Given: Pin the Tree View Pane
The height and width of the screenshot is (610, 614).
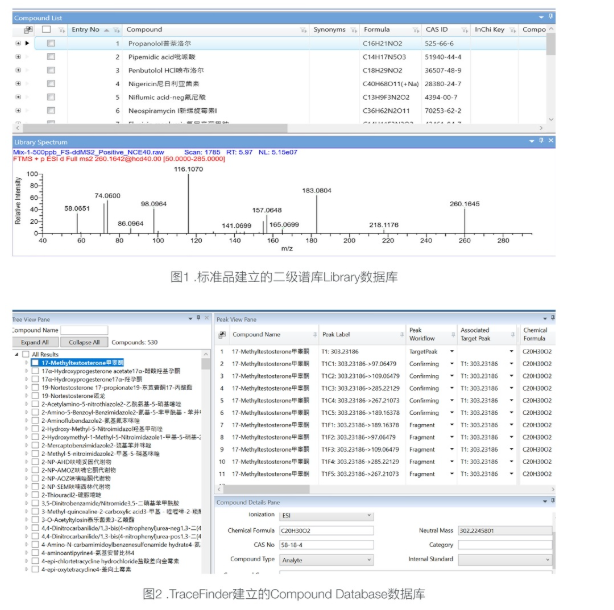Looking at the screenshot, I should point(199,318).
